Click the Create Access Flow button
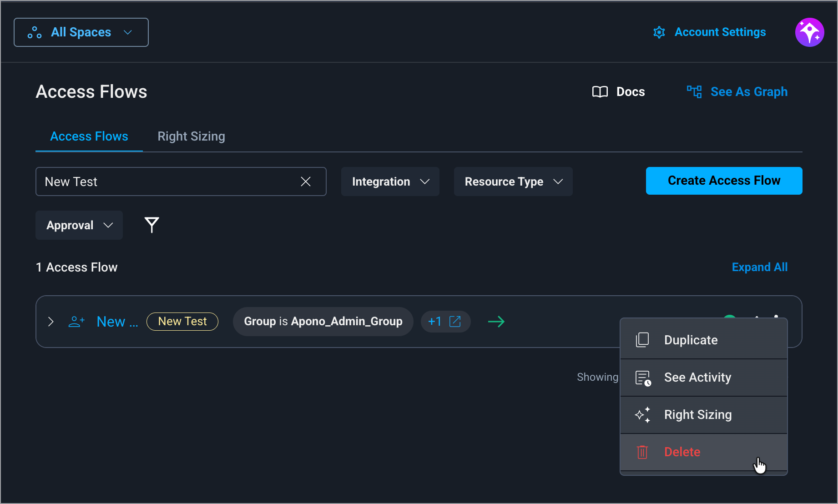 [724, 181]
